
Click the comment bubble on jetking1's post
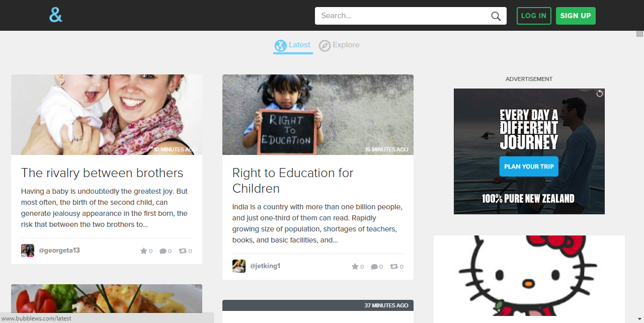(x=374, y=267)
